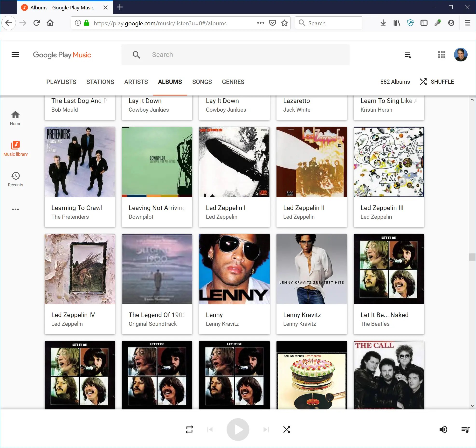Screen dimensions: 476x448
Task: Switch to the ARTISTS tab
Action: 136,82
